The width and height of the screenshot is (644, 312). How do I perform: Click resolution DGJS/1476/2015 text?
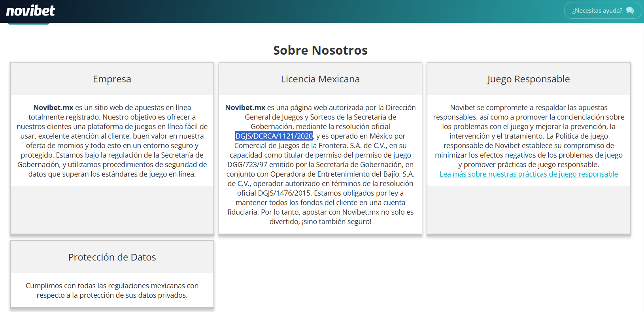coord(285,193)
